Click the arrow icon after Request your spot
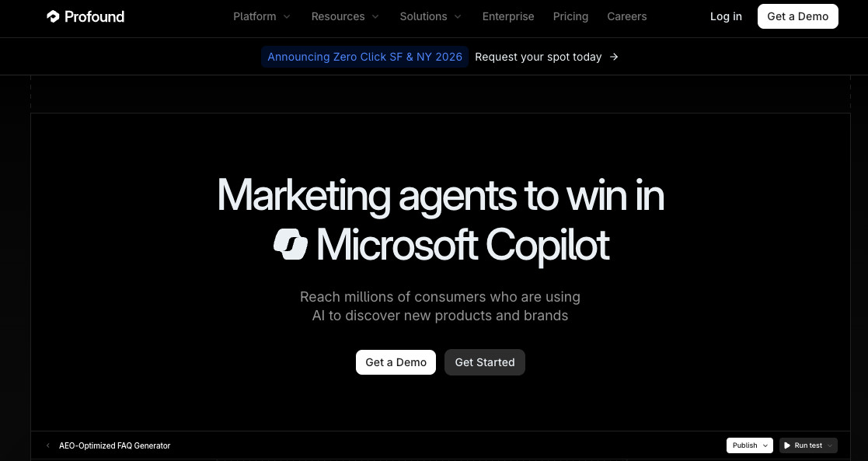Screen dimensions: 868x461 (x=614, y=57)
